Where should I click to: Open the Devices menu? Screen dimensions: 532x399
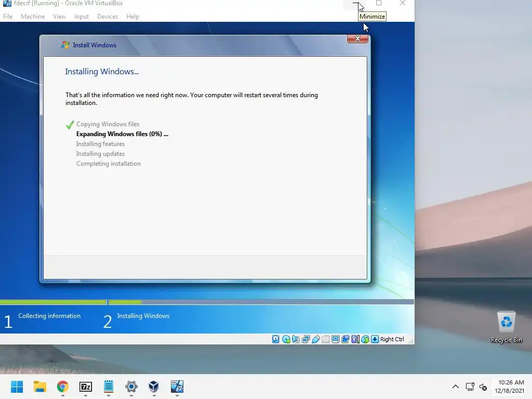[108, 16]
